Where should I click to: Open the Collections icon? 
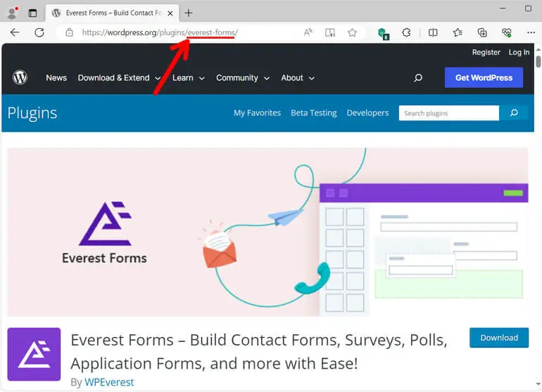[x=482, y=33]
